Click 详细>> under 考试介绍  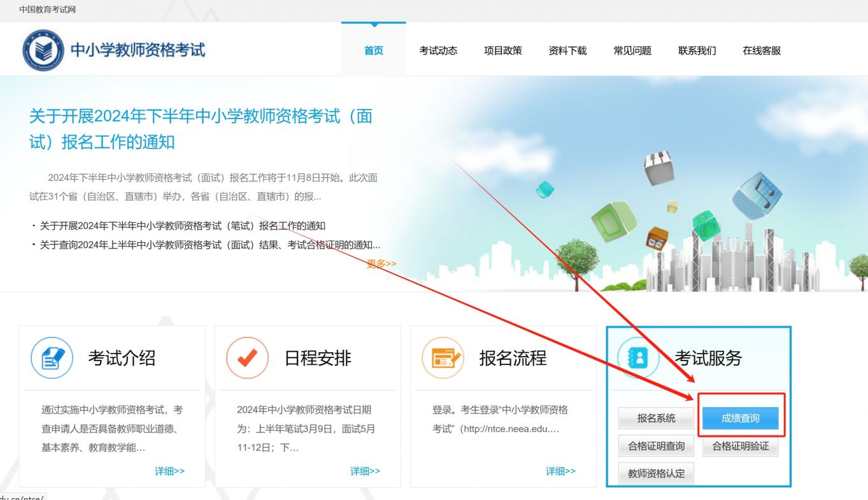(169, 471)
